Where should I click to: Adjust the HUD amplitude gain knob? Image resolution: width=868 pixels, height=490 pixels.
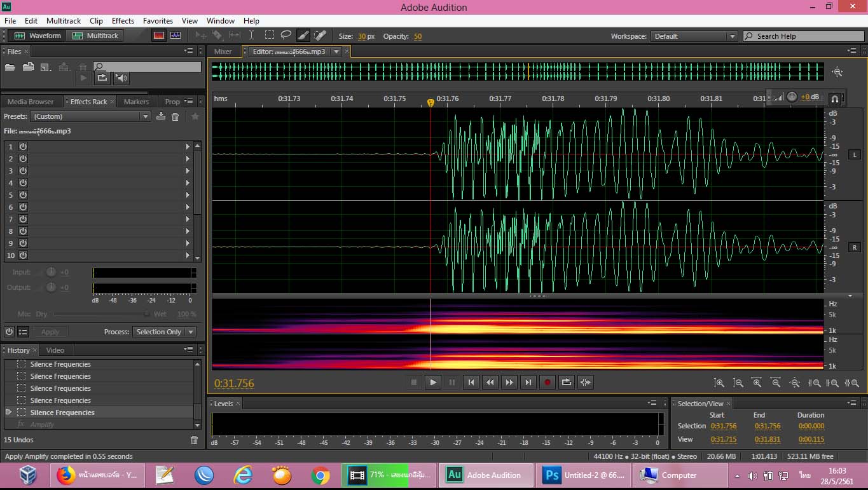(x=792, y=97)
